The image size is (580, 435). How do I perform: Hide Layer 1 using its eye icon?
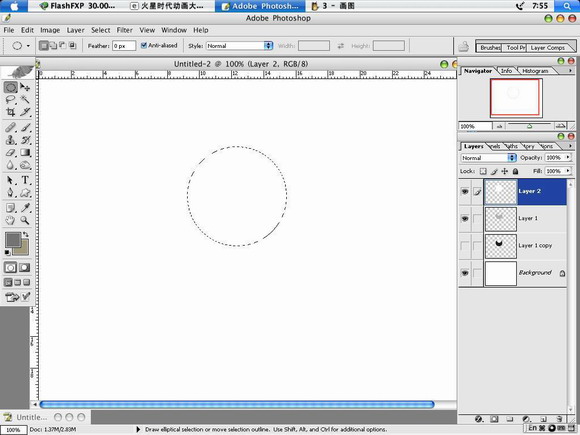[x=465, y=219]
